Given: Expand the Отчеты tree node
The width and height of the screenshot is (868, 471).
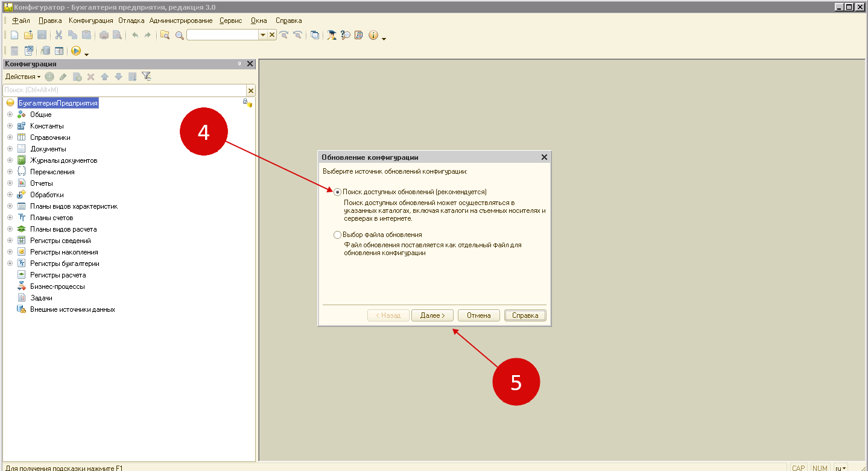Looking at the screenshot, I should click(x=10, y=183).
